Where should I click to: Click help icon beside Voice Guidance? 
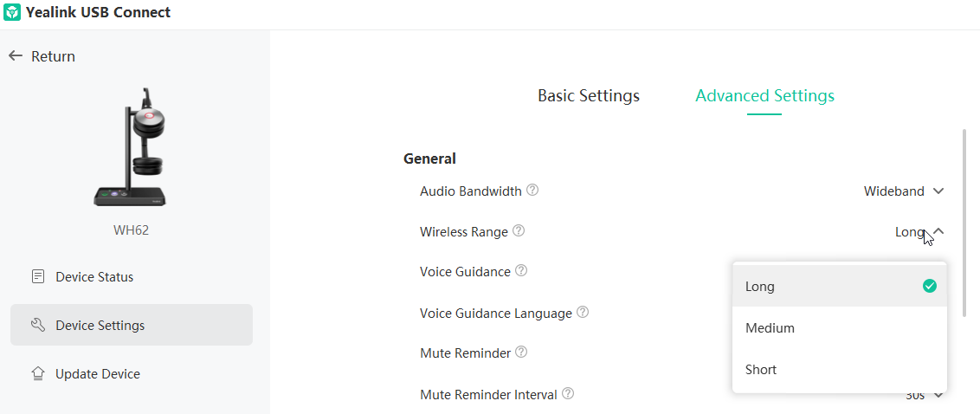(x=521, y=271)
